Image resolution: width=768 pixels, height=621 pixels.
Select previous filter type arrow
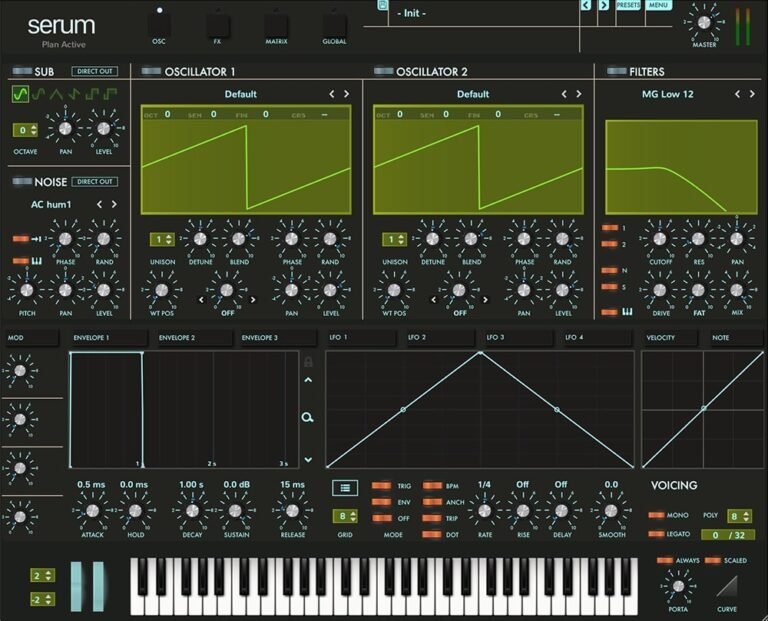737,94
